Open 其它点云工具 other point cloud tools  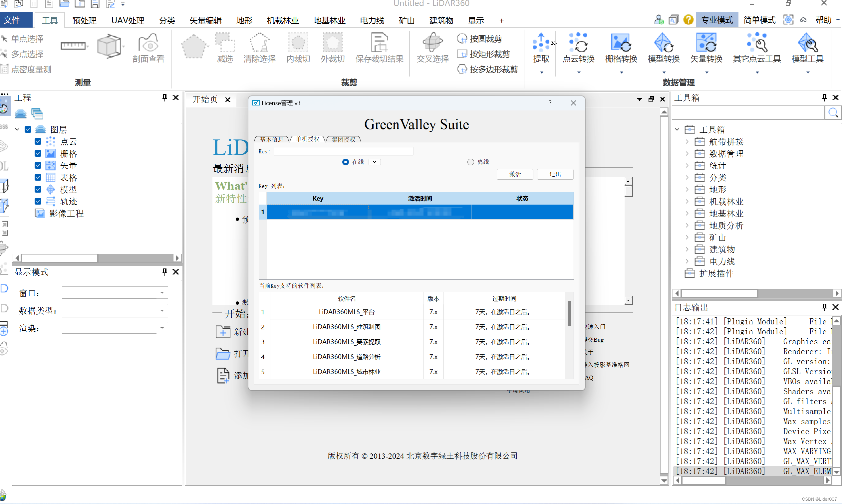(757, 49)
